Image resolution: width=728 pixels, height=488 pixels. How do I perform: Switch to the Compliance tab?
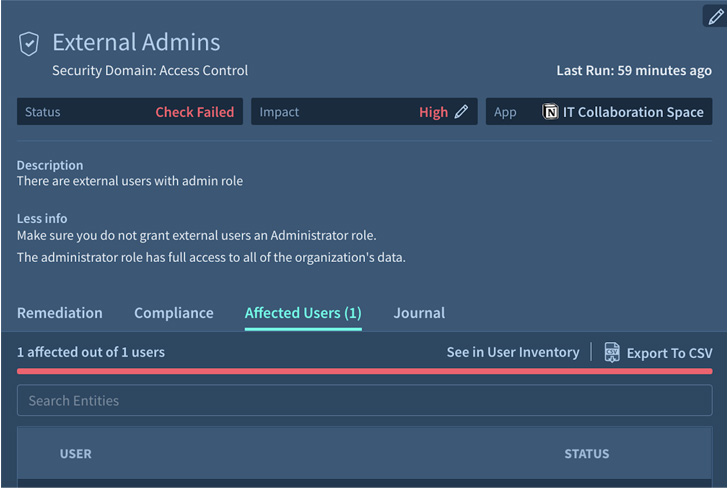(x=174, y=313)
